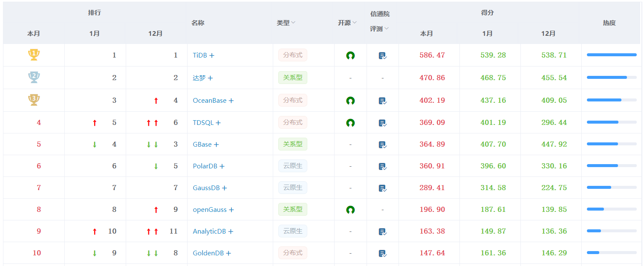Click the evaluation report icon for TDSQL
644x266 pixels.
coord(382,123)
